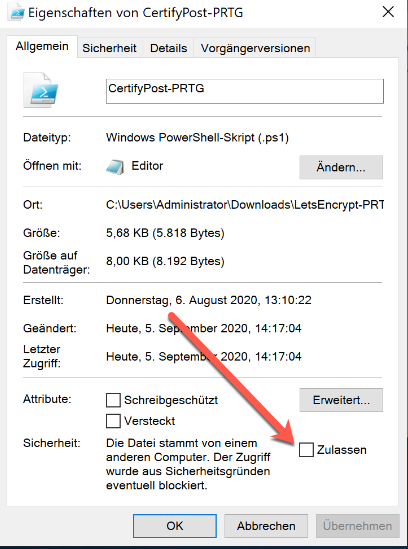Click the Windows PowerShell-Skript file type text
The image size is (408, 549).
click(x=198, y=138)
